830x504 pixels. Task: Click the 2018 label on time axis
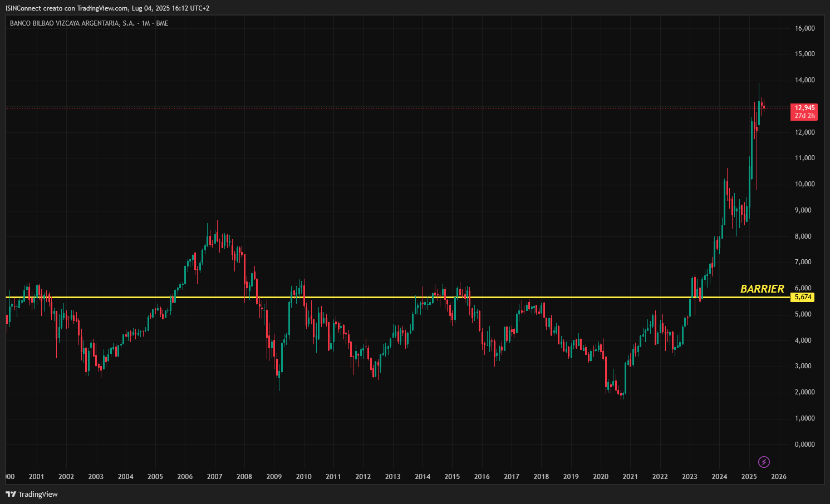coord(541,477)
